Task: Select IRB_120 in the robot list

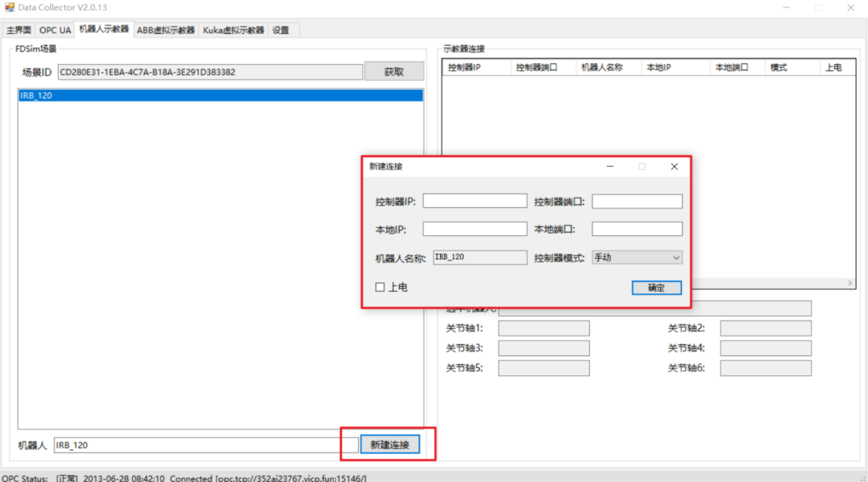Action: tap(220, 95)
